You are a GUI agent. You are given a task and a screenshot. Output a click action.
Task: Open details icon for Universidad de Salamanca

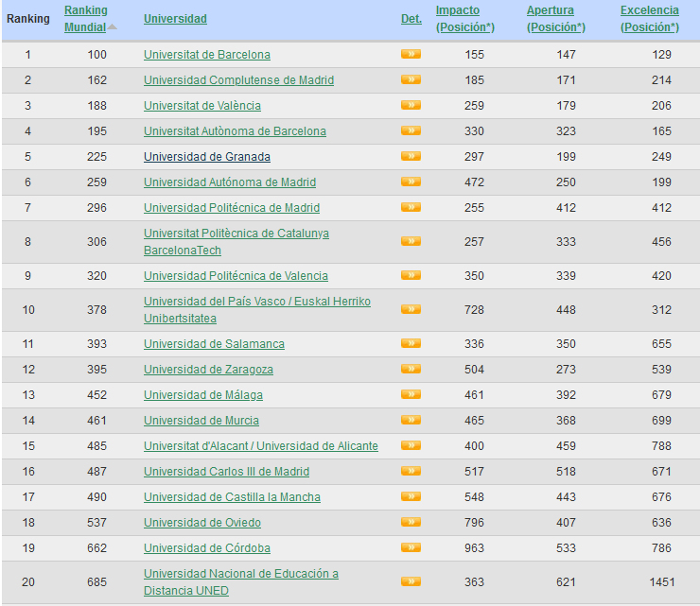point(411,343)
